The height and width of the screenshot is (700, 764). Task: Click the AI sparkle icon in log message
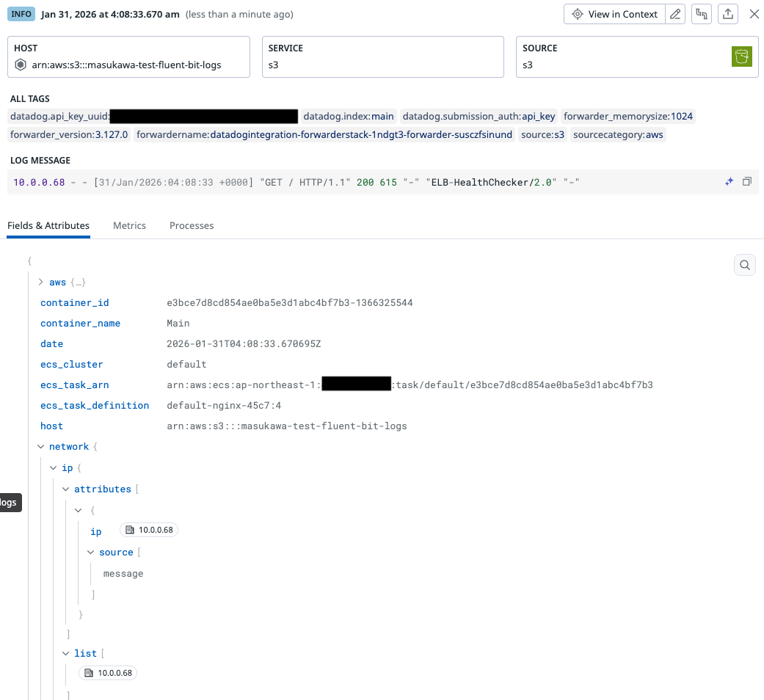[x=730, y=181]
